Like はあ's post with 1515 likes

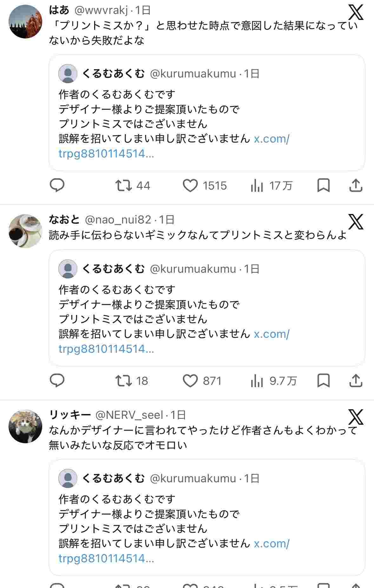tap(190, 185)
